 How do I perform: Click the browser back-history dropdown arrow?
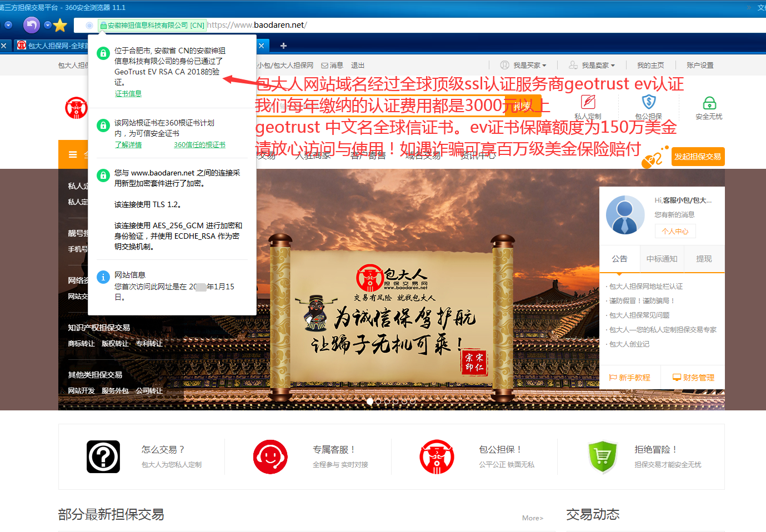pyautogui.click(x=8, y=25)
